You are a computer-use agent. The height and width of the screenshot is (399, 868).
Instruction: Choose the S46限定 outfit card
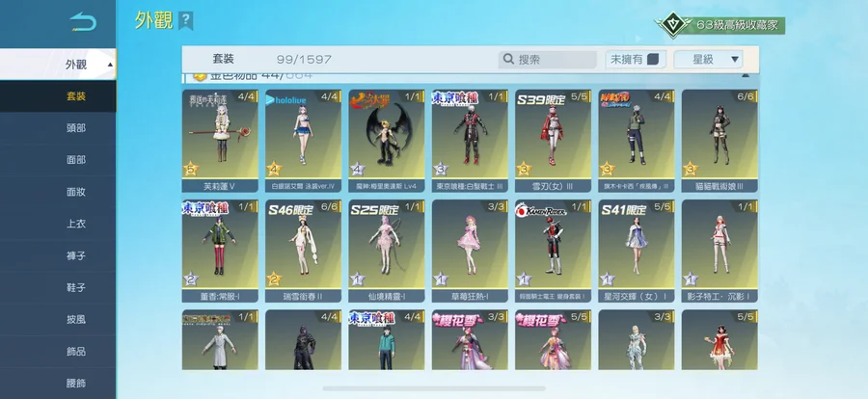(303, 251)
